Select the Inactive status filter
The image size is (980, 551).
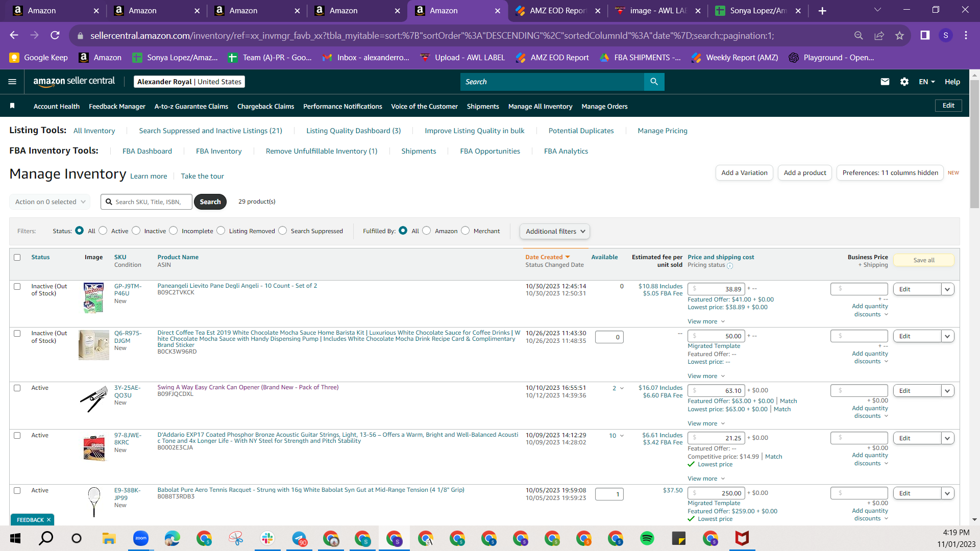(136, 231)
